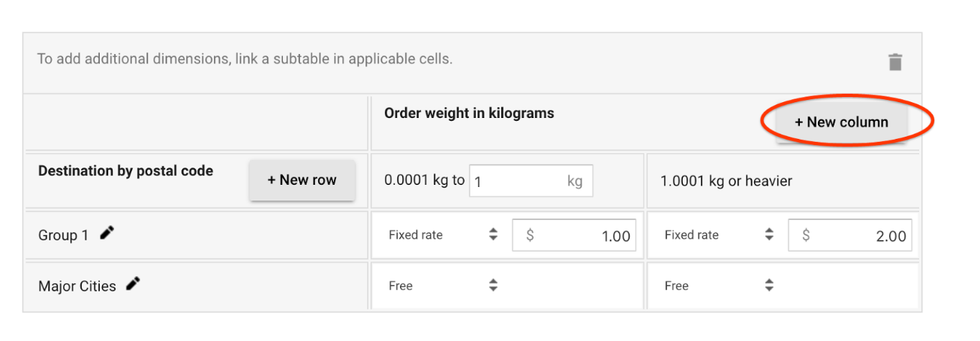The width and height of the screenshot is (980, 341).
Task: Open Group 1 second Fixed rate dropdown
Action: point(719,235)
